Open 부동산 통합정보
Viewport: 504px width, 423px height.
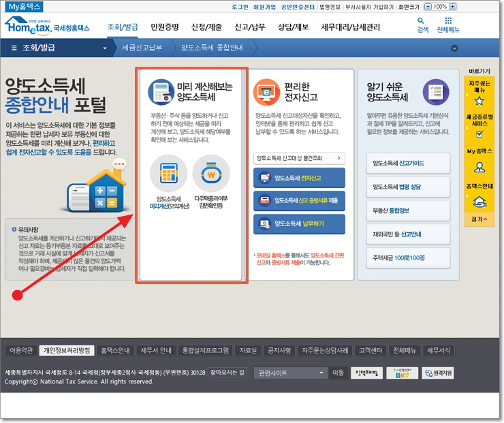coord(408,210)
